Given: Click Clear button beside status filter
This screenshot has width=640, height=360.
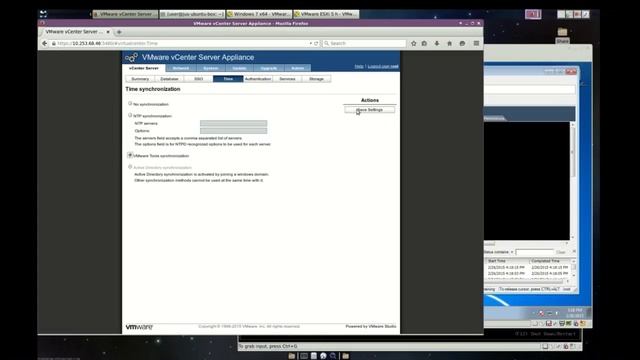Looking at the screenshot, I should tap(561, 252).
